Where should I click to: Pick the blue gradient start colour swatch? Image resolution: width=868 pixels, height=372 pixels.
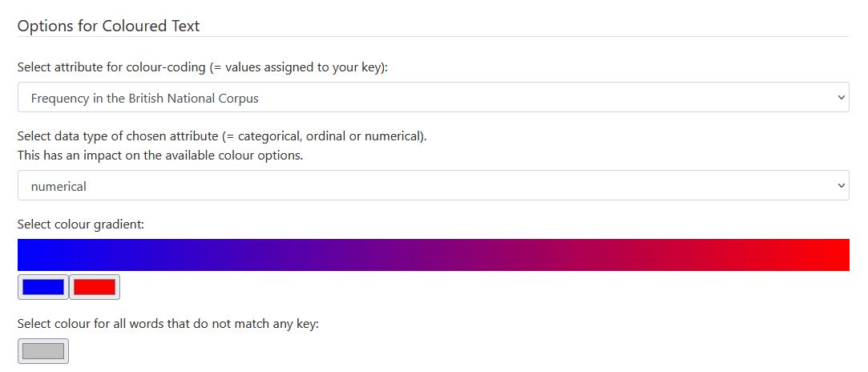(43, 287)
